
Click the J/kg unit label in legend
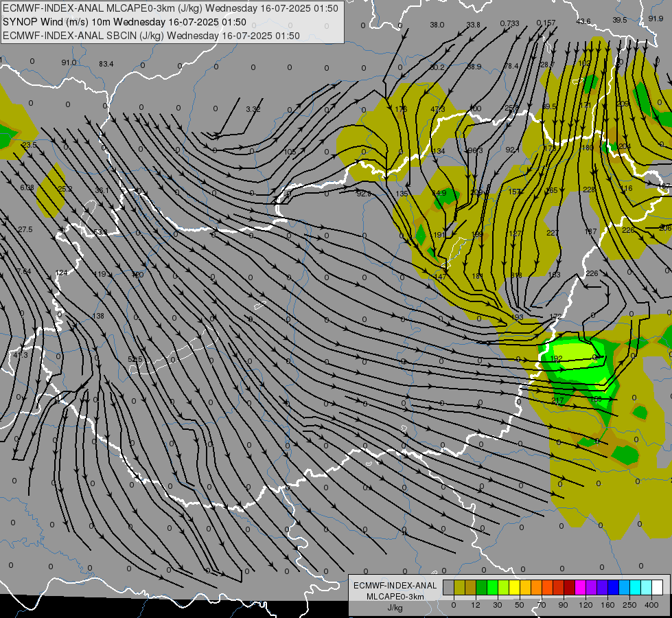(x=395, y=608)
